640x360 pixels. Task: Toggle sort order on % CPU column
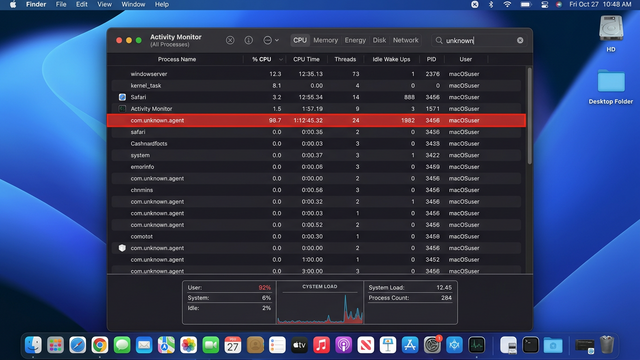point(264,59)
